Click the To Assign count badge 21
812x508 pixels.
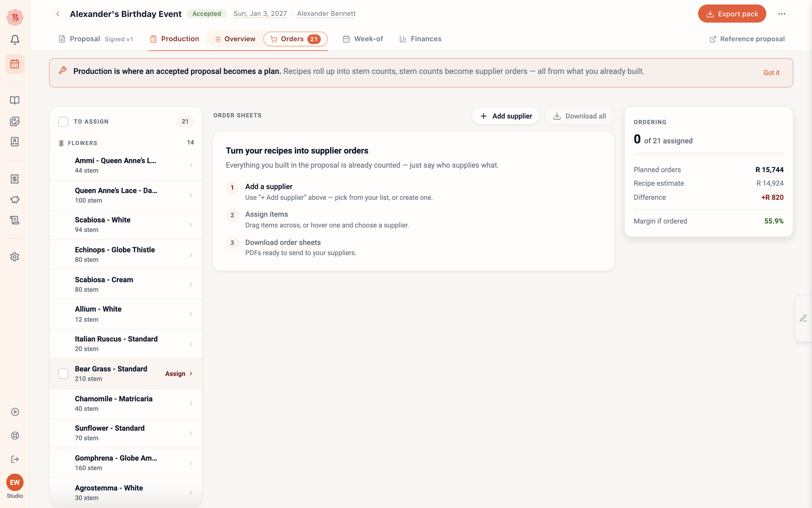point(185,122)
